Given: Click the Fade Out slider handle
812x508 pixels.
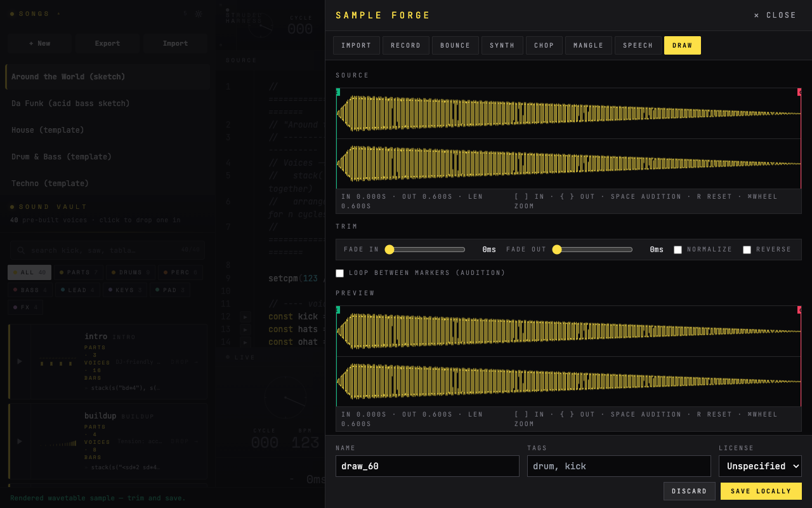Looking at the screenshot, I should click(557, 250).
